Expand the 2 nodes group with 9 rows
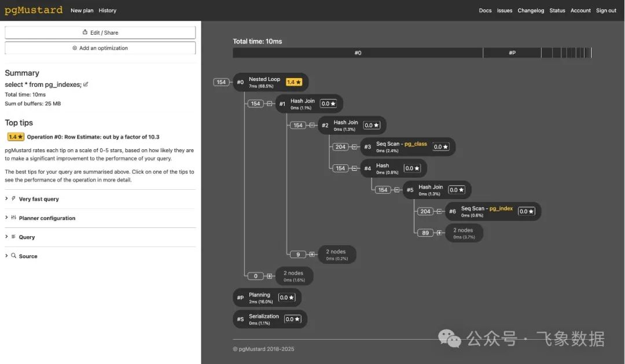Viewport: 625px width, 364px height. pyautogui.click(x=312, y=255)
